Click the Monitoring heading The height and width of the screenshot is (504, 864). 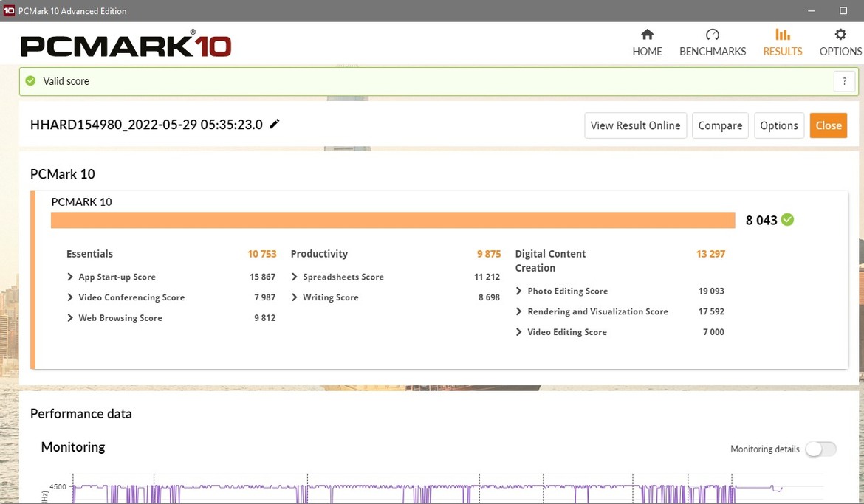point(73,446)
